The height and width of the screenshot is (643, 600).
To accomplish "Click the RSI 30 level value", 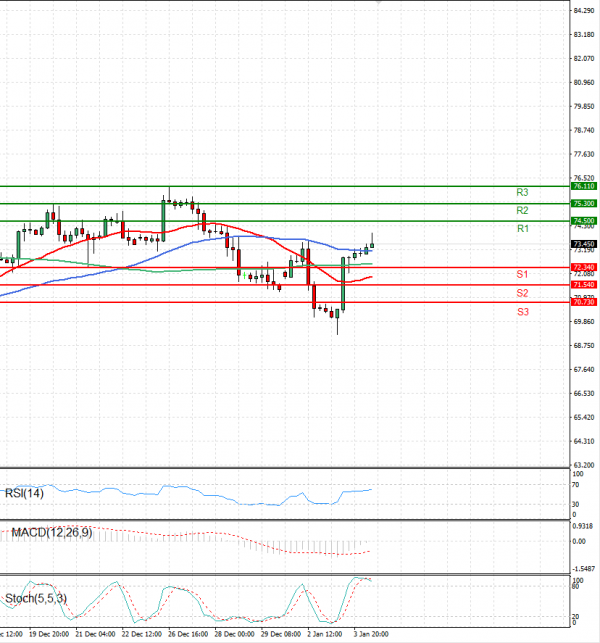I will click(x=576, y=504).
